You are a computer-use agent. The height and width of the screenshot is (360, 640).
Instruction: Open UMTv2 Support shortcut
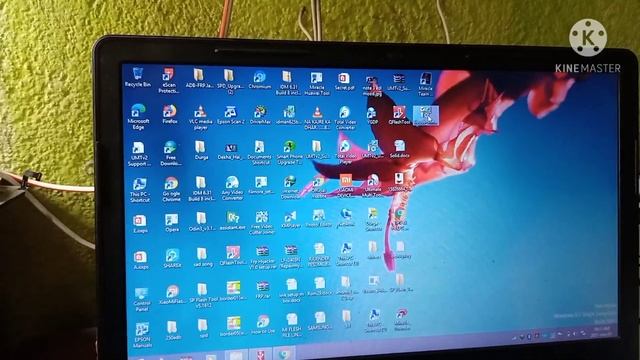(139, 153)
